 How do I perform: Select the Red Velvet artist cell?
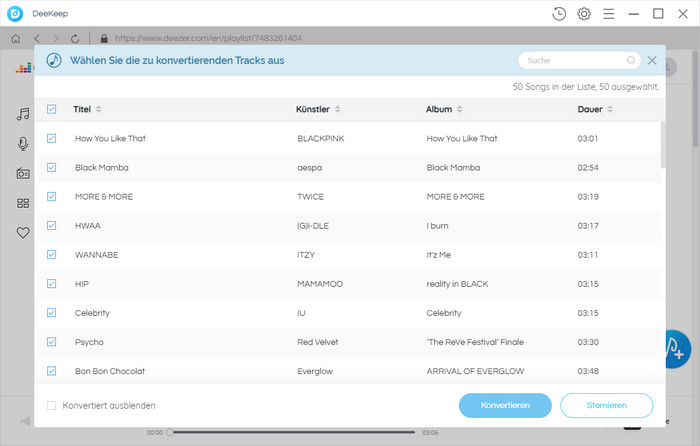coord(317,342)
